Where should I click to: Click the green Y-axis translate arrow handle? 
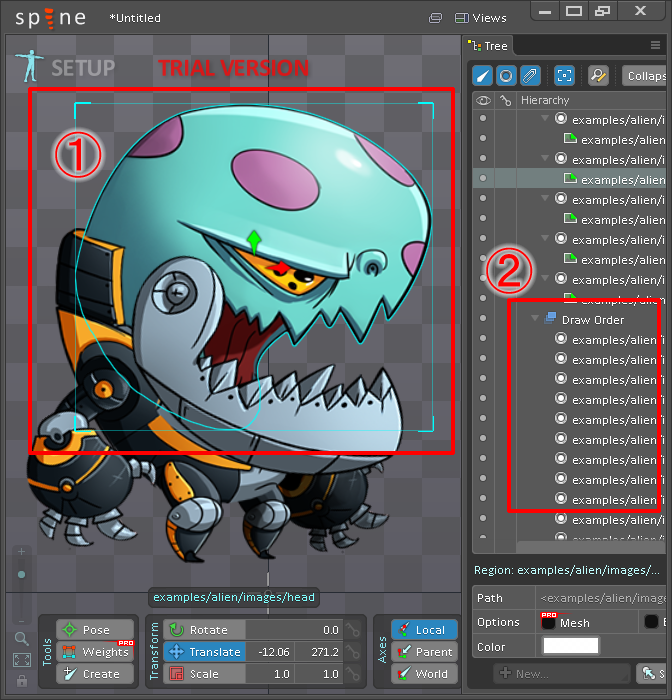(254, 242)
